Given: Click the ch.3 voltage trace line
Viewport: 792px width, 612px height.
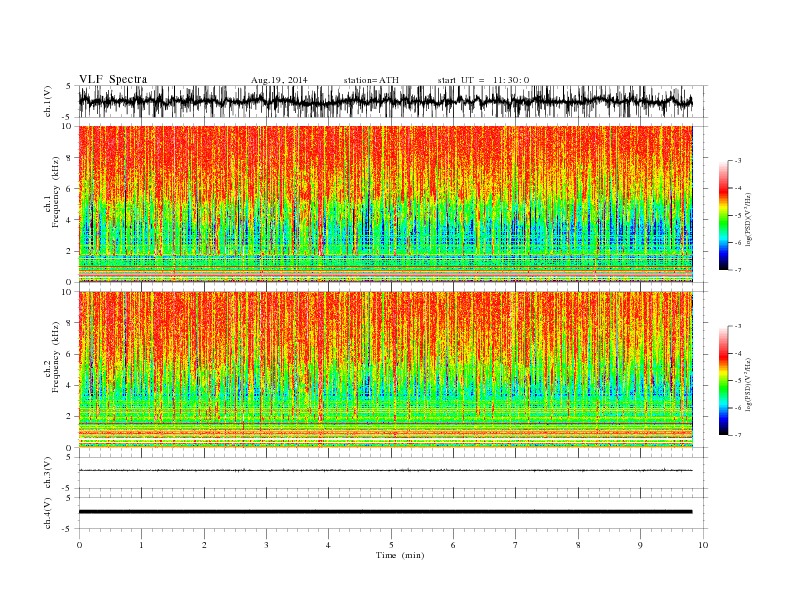Looking at the screenshot, I should [385, 471].
